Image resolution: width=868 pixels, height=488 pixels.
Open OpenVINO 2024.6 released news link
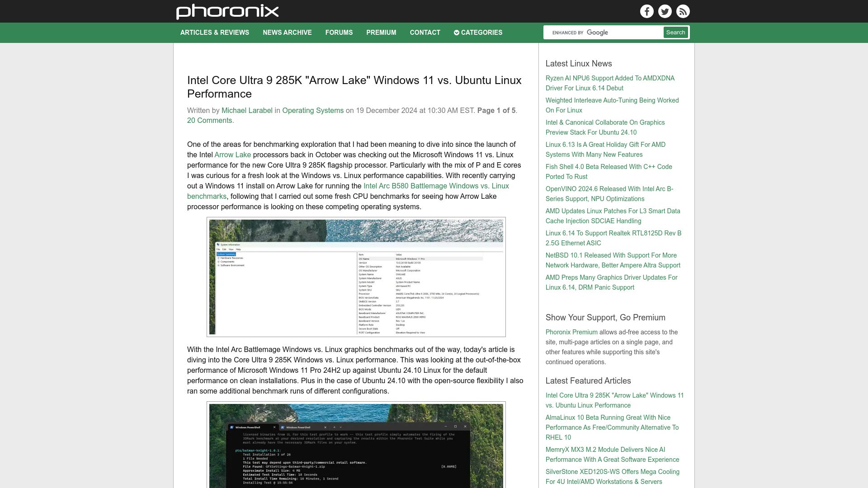[609, 194]
